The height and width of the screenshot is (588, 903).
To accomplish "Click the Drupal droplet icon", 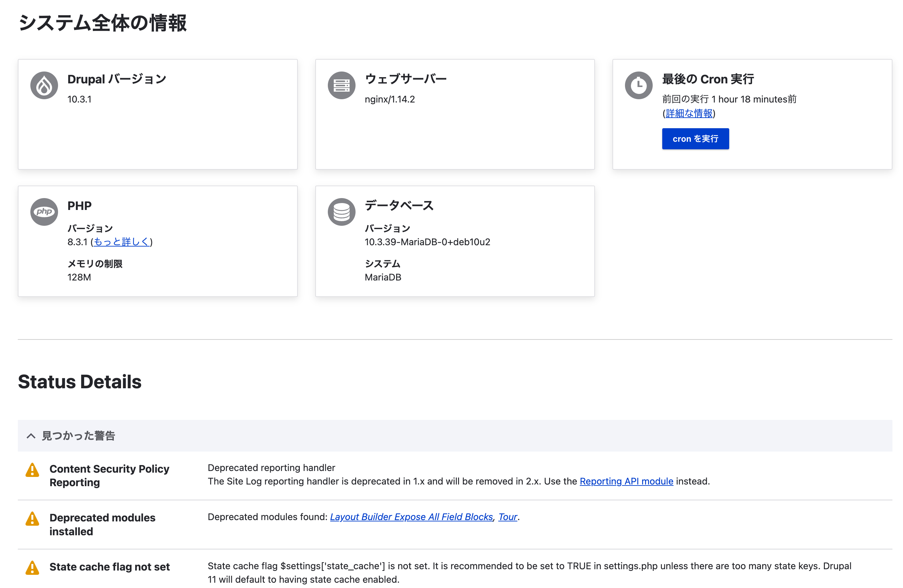I will point(44,85).
